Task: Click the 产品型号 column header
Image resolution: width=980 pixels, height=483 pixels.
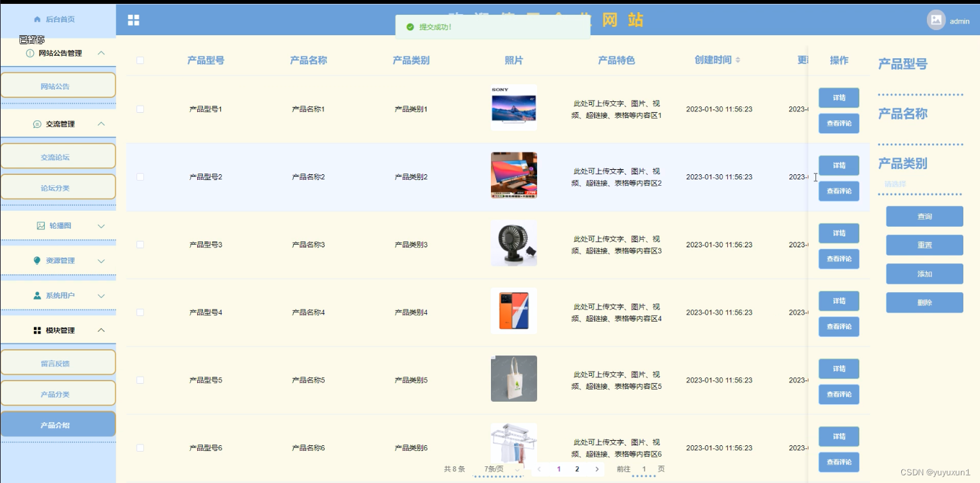Action: (205, 60)
